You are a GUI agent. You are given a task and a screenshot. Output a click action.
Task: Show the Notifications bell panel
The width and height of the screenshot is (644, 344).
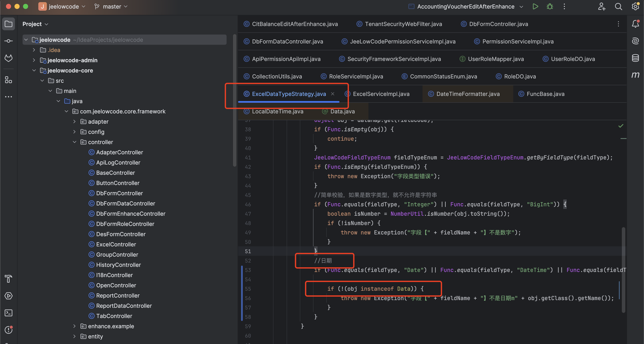point(635,24)
